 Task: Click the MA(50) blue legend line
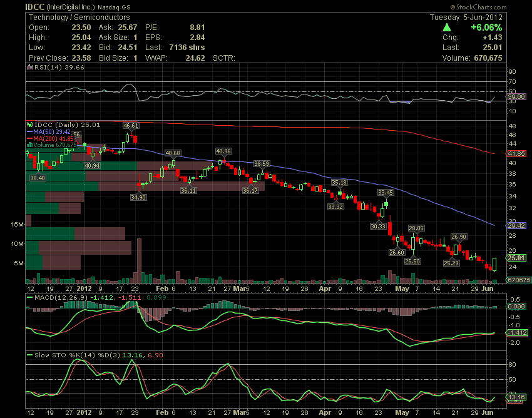[x=29, y=131]
